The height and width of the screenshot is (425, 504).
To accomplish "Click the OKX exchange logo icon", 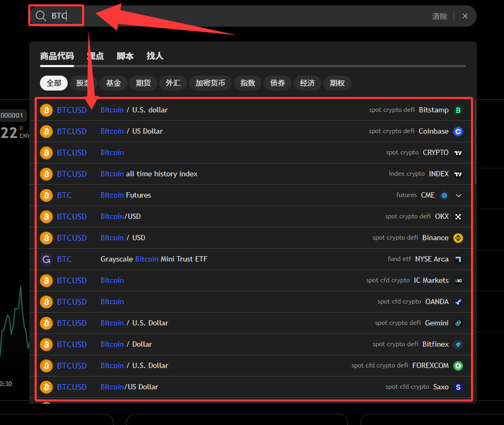I will pyautogui.click(x=458, y=217).
